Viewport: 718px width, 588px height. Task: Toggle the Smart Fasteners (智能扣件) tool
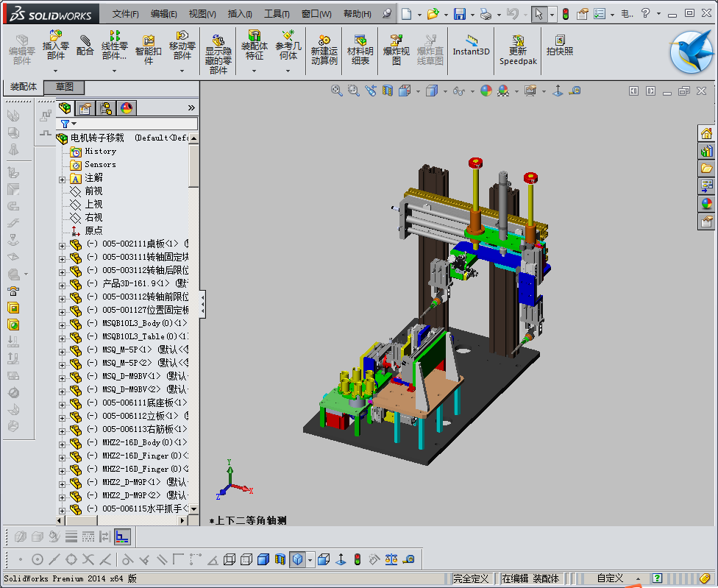148,46
